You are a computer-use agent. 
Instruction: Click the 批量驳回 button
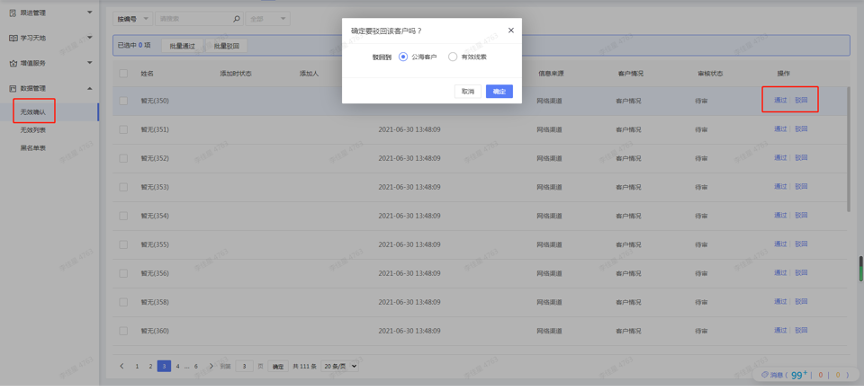coord(226,46)
